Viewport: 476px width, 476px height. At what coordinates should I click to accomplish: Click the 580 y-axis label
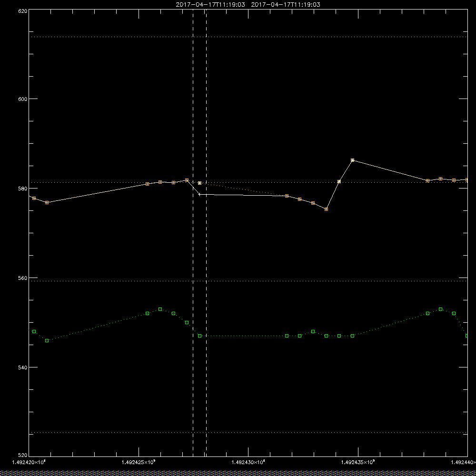click(23, 188)
